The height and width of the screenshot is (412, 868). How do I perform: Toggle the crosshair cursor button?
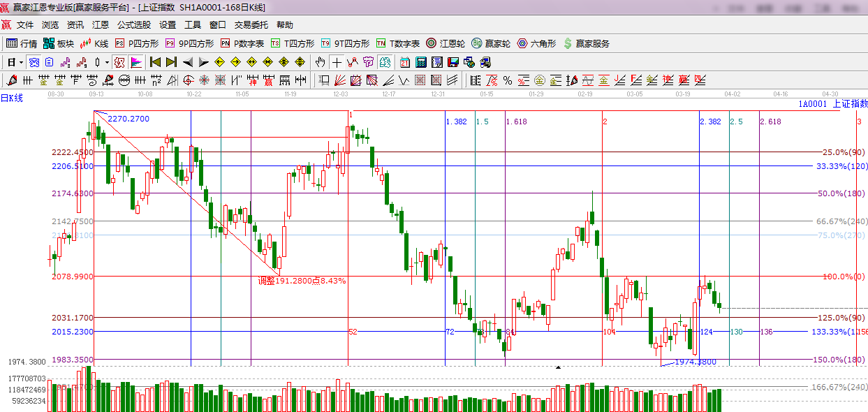pos(337,62)
